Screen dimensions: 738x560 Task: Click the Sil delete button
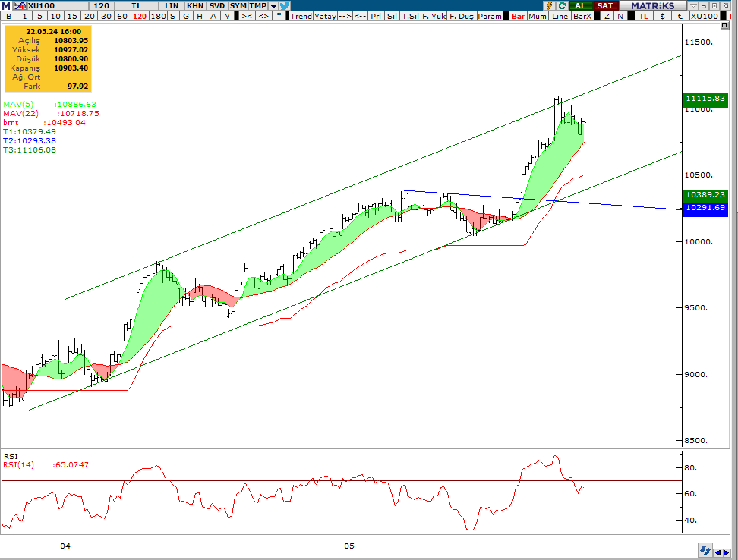pyautogui.click(x=392, y=16)
